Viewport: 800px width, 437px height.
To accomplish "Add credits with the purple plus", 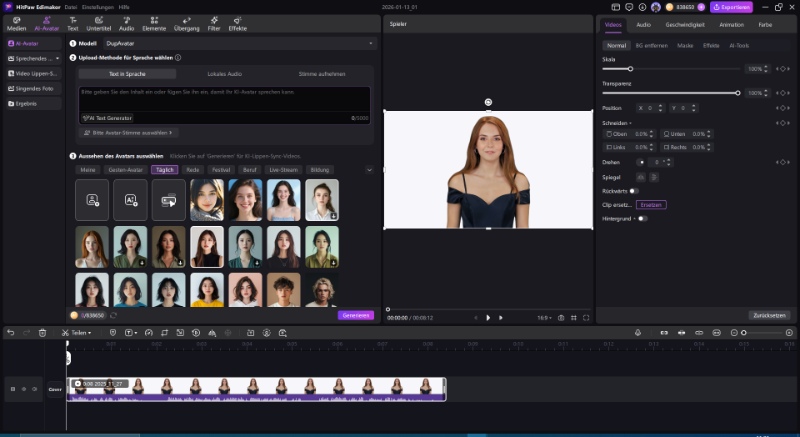I will [701, 7].
